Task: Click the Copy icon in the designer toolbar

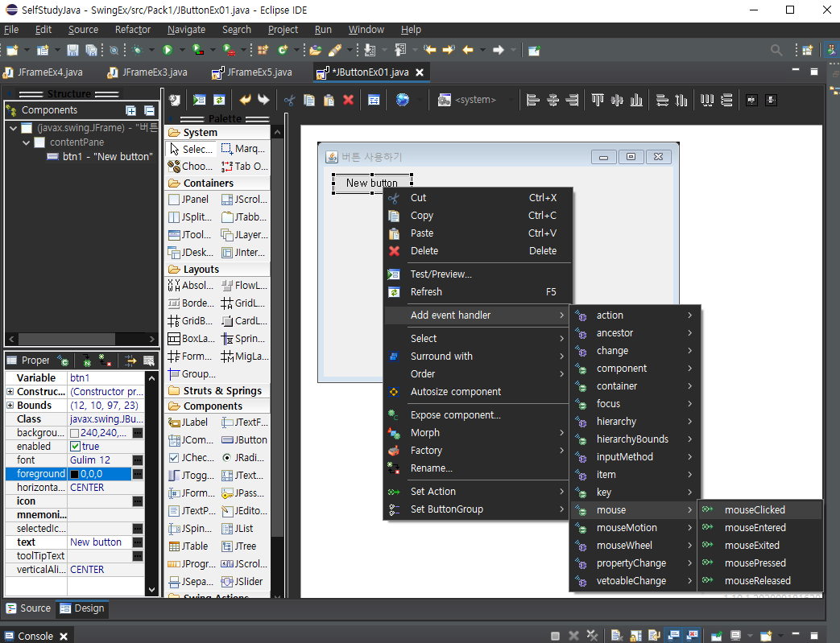Action: (309, 100)
